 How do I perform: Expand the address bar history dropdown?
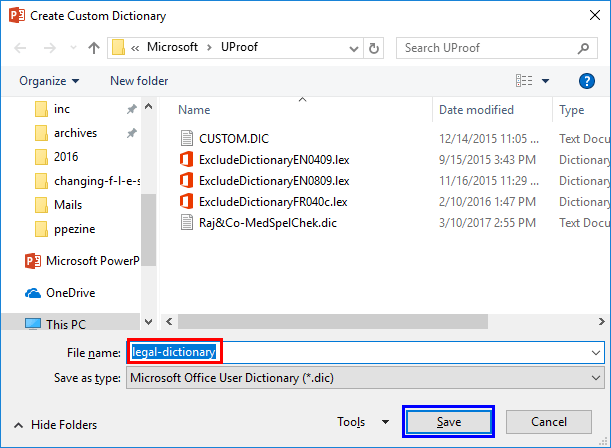coord(354,49)
